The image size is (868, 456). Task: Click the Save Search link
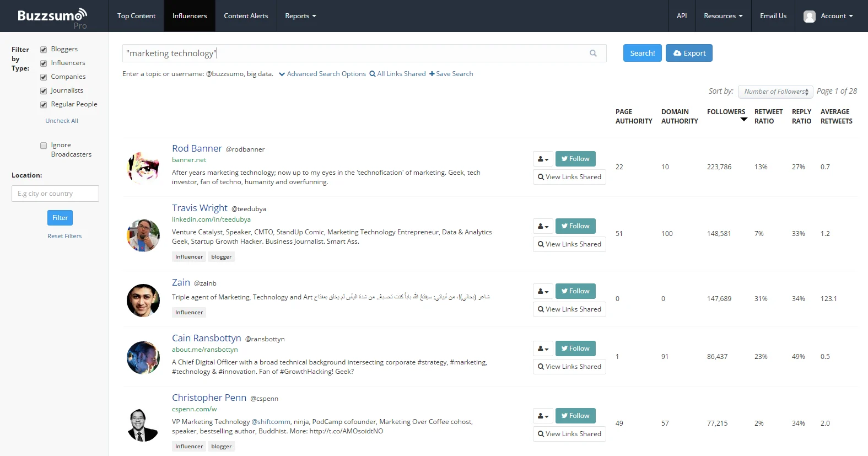point(451,74)
